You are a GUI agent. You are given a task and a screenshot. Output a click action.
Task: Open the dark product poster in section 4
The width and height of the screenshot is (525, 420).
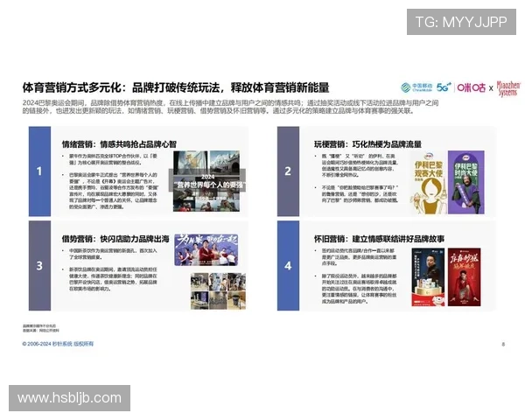(428, 277)
